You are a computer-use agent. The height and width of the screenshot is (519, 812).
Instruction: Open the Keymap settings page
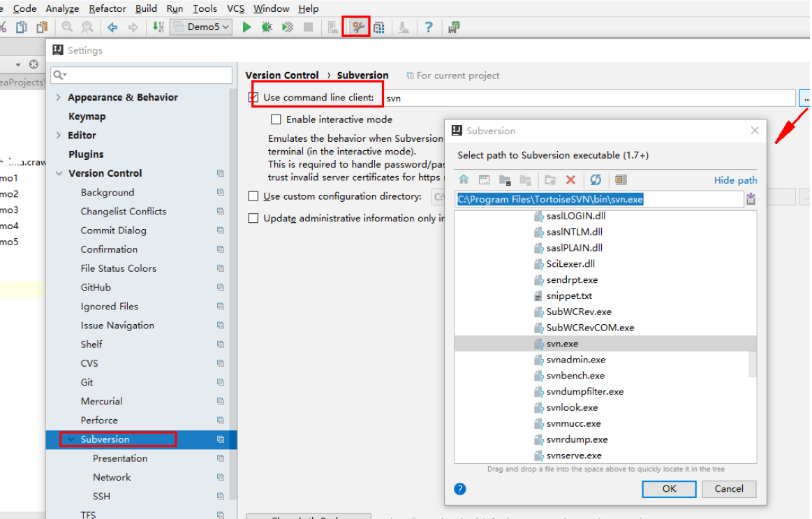(x=87, y=117)
